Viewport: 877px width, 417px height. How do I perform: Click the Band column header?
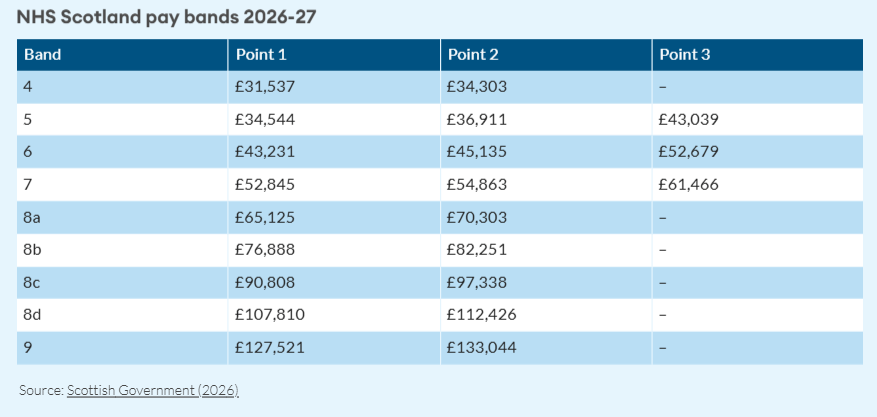pyautogui.click(x=43, y=55)
